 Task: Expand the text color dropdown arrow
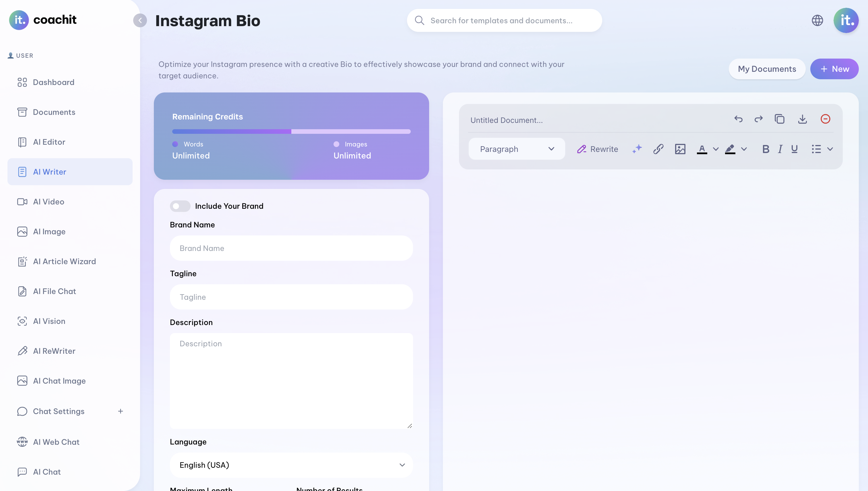(716, 149)
